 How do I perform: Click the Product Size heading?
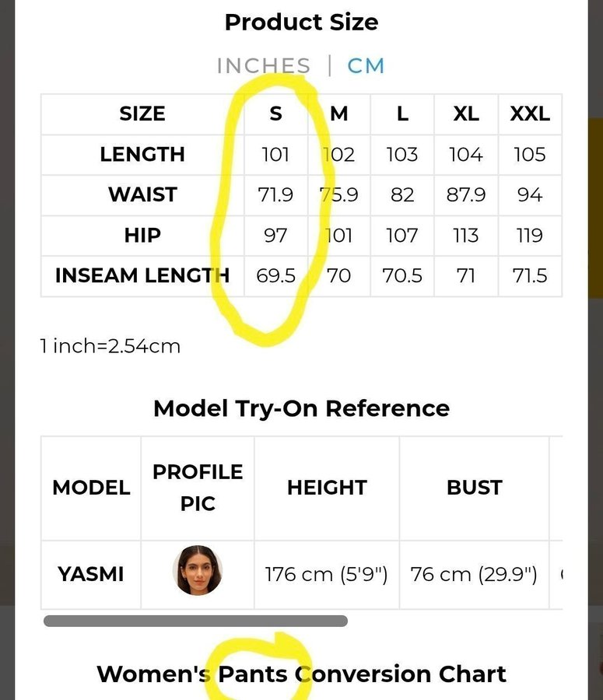(x=301, y=22)
